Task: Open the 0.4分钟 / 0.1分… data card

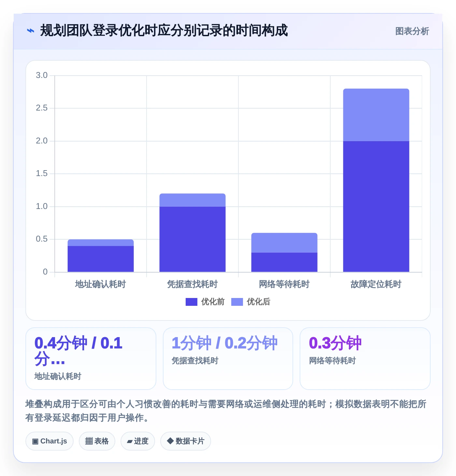Action: click(x=91, y=359)
